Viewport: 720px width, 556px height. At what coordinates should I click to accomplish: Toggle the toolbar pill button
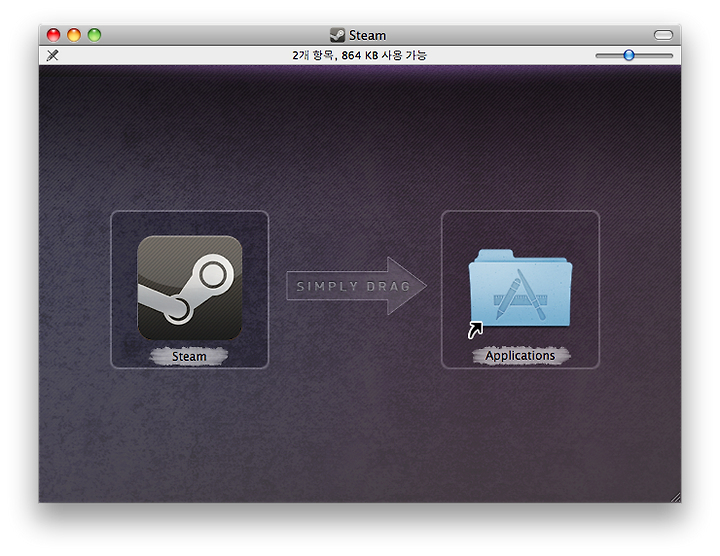[x=663, y=35]
